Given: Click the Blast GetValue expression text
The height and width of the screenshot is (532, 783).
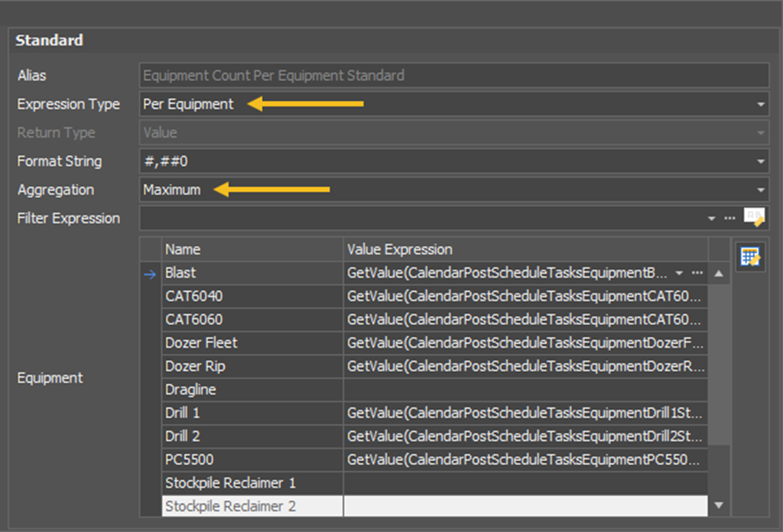Looking at the screenshot, I should (508, 272).
